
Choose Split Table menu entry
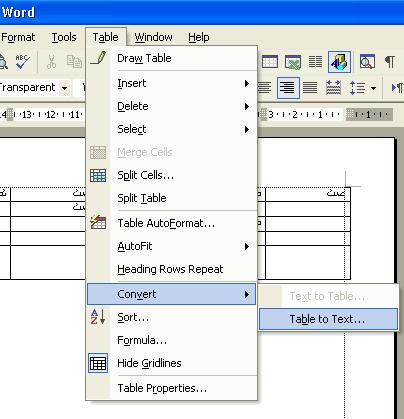tap(171, 198)
